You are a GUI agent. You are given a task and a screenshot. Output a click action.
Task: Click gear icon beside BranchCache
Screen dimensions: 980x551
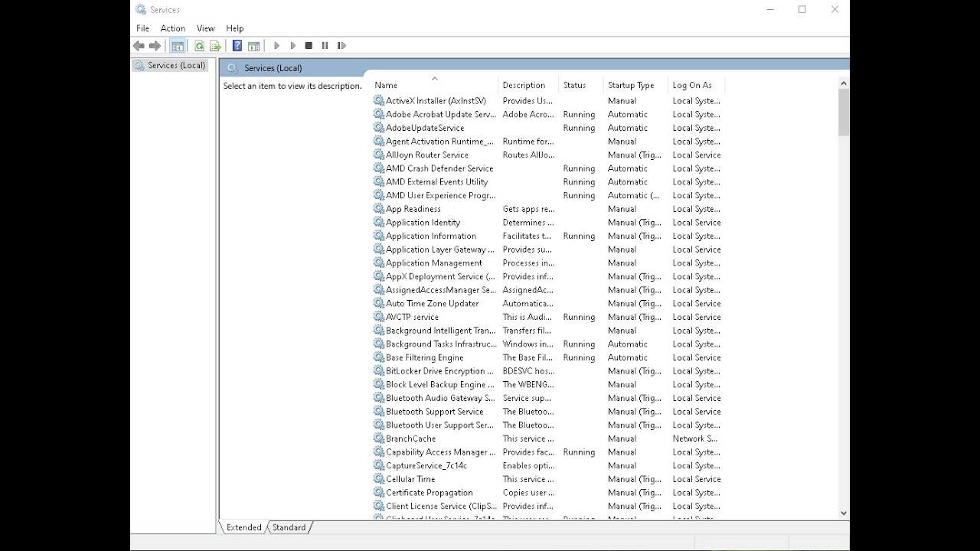[x=378, y=439]
